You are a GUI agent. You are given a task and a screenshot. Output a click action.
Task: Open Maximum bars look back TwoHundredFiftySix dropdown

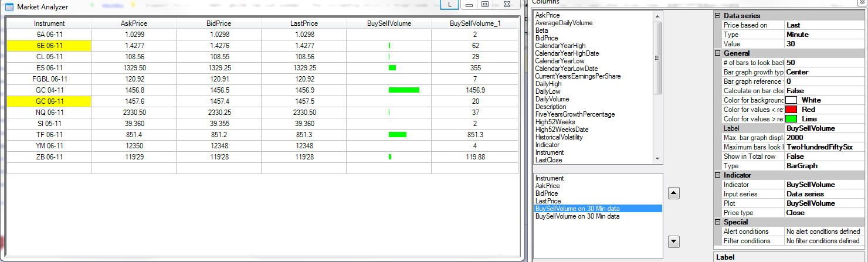pos(826,147)
